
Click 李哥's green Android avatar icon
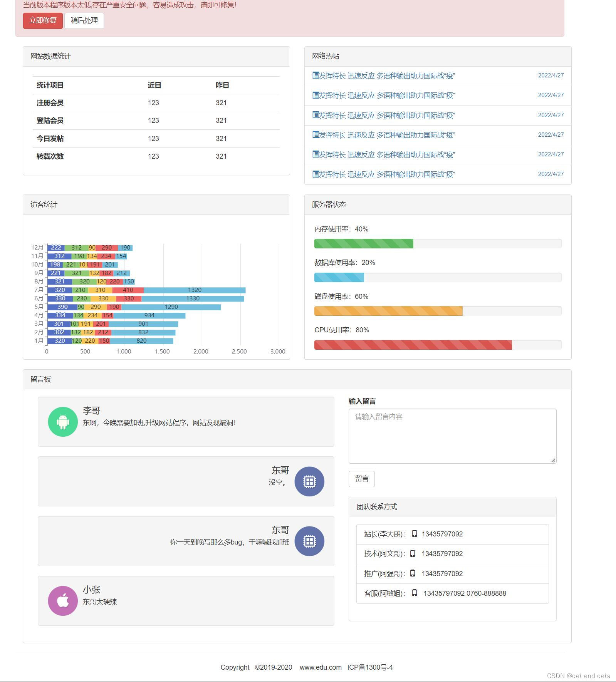(63, 422)
